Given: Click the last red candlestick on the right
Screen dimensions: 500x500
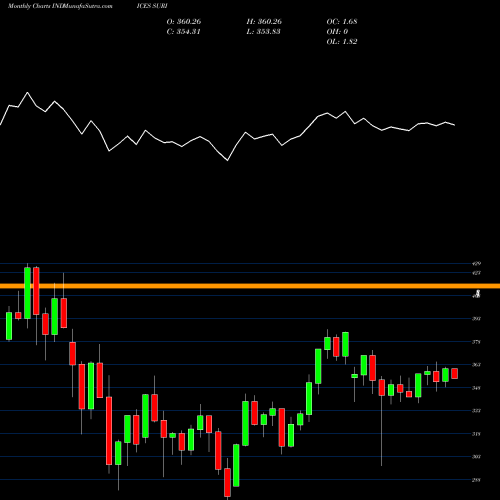Looking at the screenshot, I should pyautogui.click(x=454, y=374).
